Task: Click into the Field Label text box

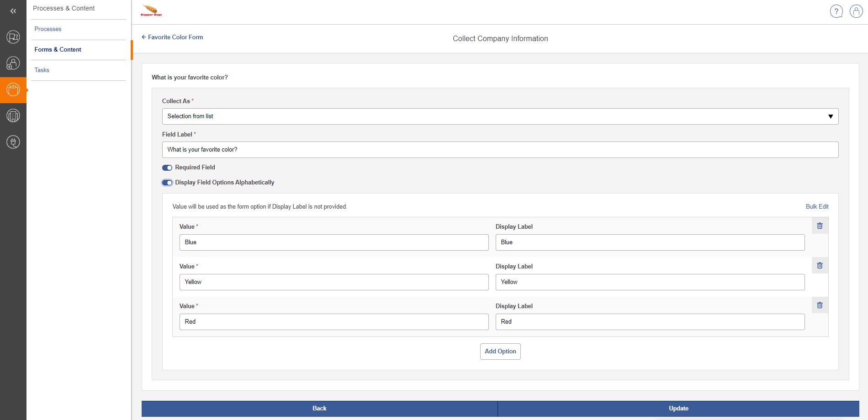Action: 500,150
